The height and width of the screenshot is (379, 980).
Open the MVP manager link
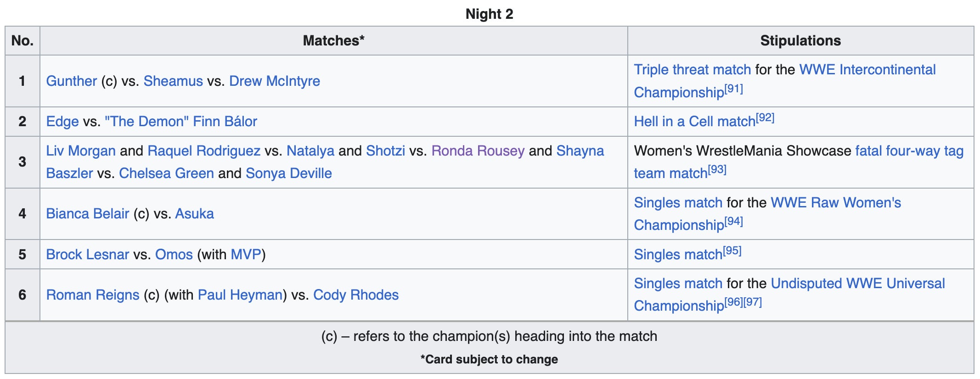click(246, 255)
